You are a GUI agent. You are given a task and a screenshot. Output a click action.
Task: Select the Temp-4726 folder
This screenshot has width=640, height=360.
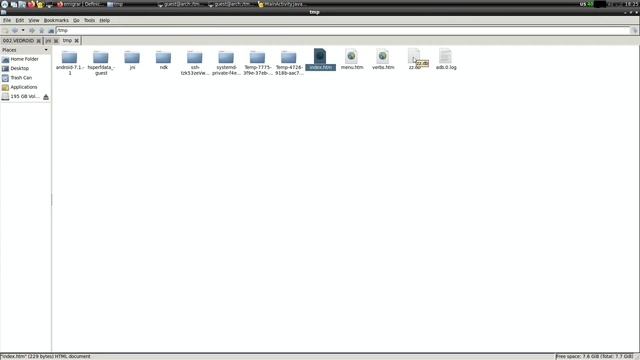coord(289,62)
